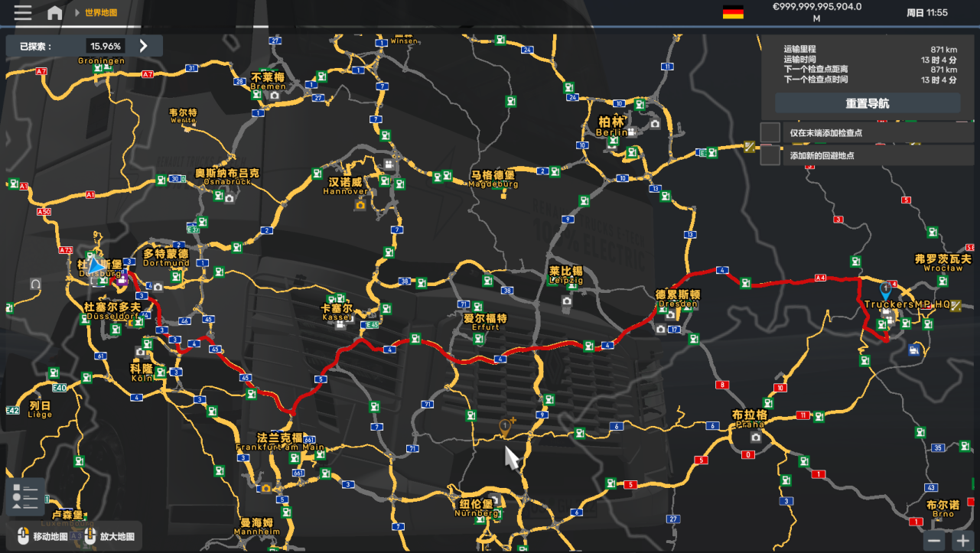Click blue waypoint pin above TruckersMP HQ

pyautogui.click(x=886, y=291)
